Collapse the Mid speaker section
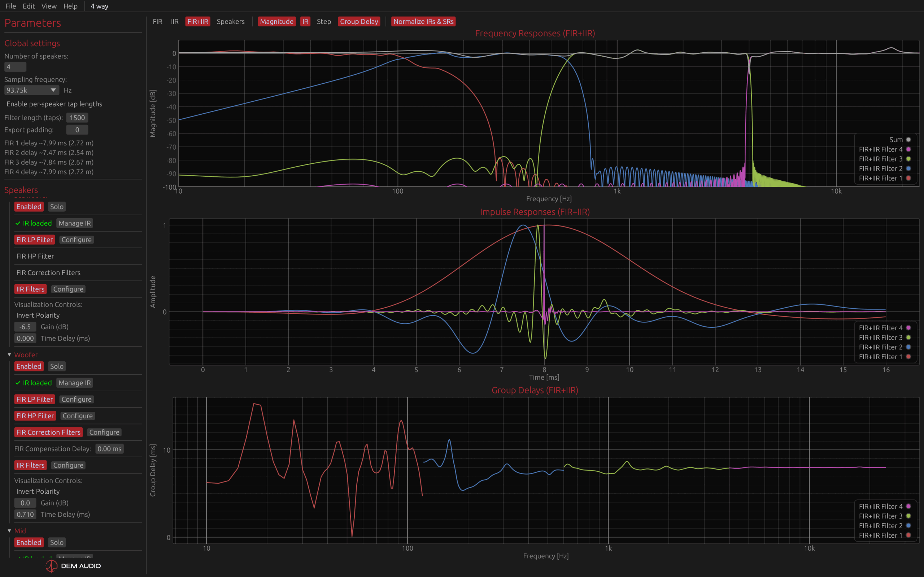This screenshot has width=924, height=577. click(9, 531)
